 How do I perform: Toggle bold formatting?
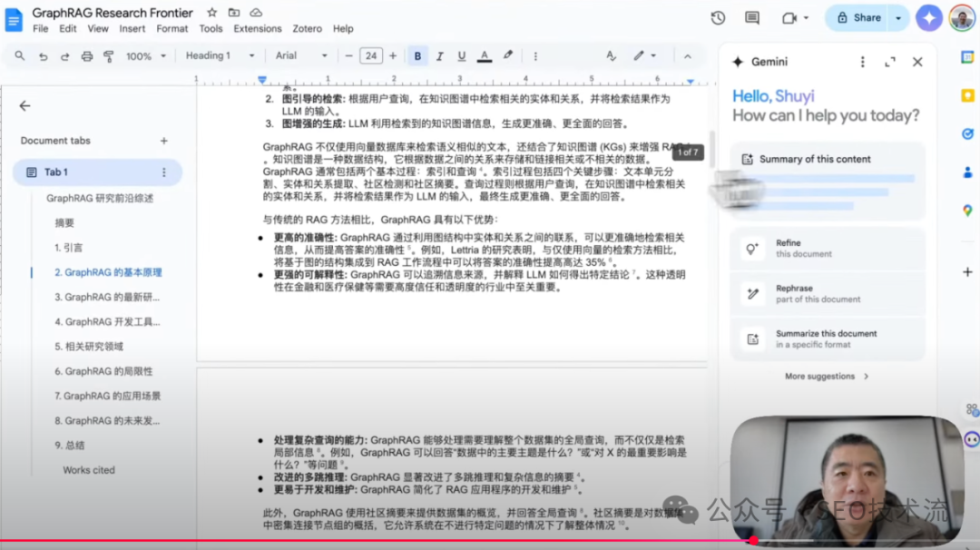pos(417,56)
